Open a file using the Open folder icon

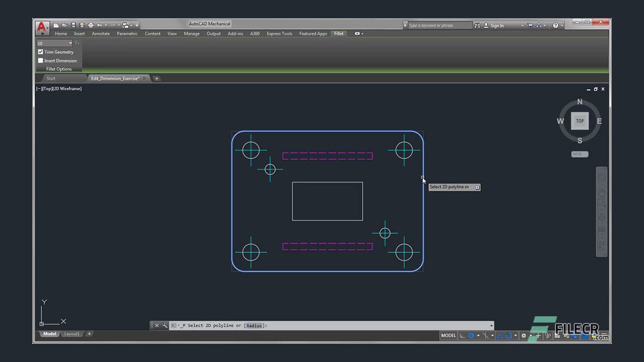(x=65, y=25)
